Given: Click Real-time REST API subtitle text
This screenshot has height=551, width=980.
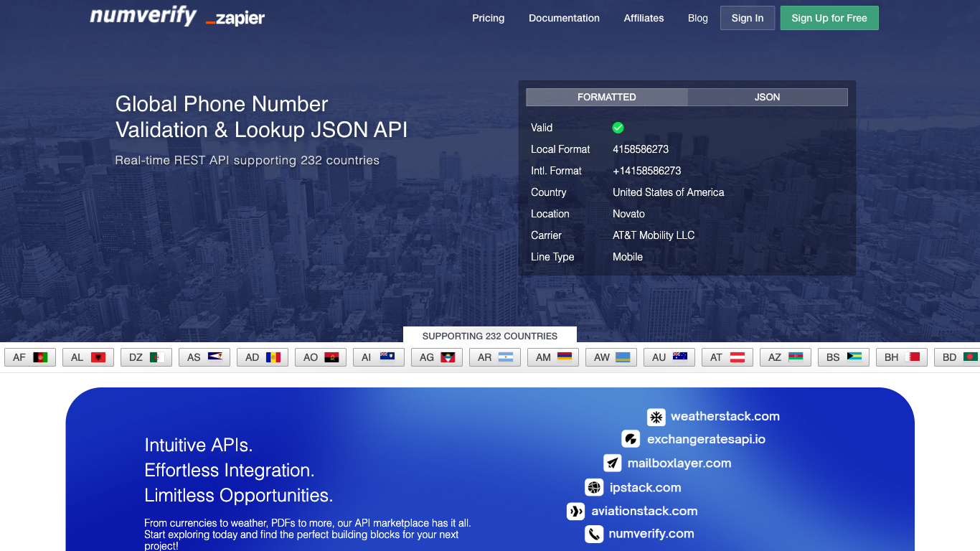Looking at the screenshot, I should pyautogui.click(x=248, y=160).
